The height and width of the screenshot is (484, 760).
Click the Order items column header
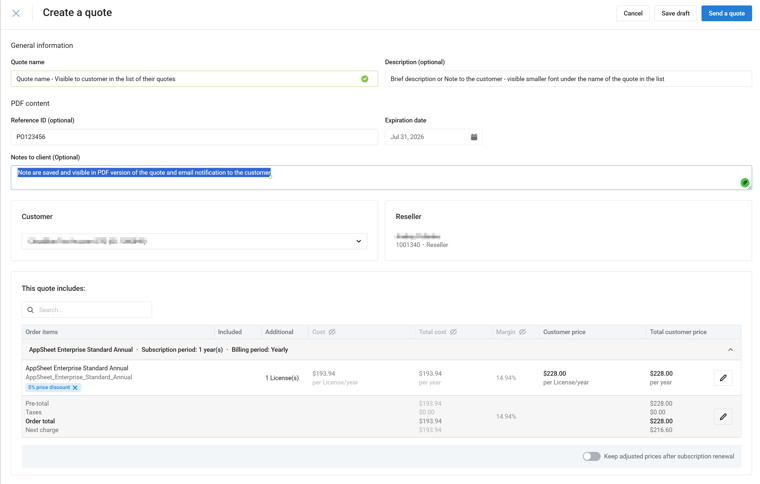pyautogui.click(x=42, y=332)
